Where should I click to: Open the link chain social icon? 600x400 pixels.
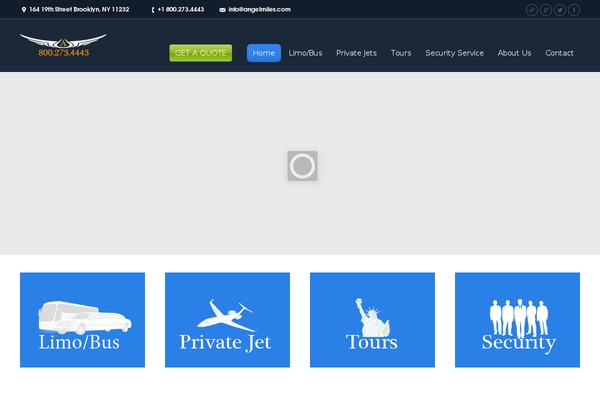(532, 10)
